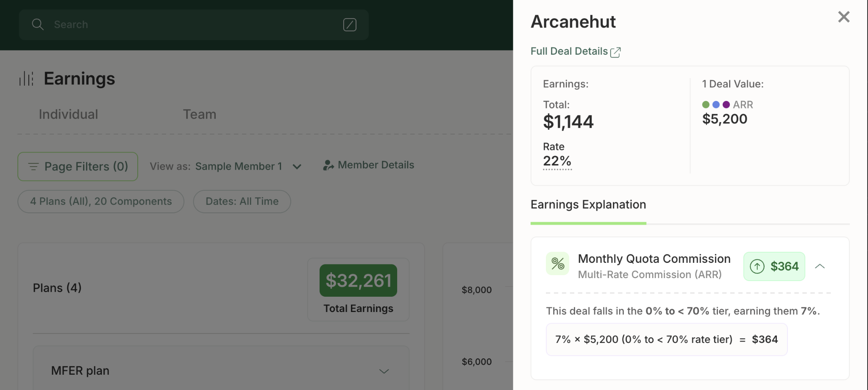Image resolution: width=868 pixels, height=390 pixels.
Task: Click the $1,144 total earnings value
Action: point(568,122)
